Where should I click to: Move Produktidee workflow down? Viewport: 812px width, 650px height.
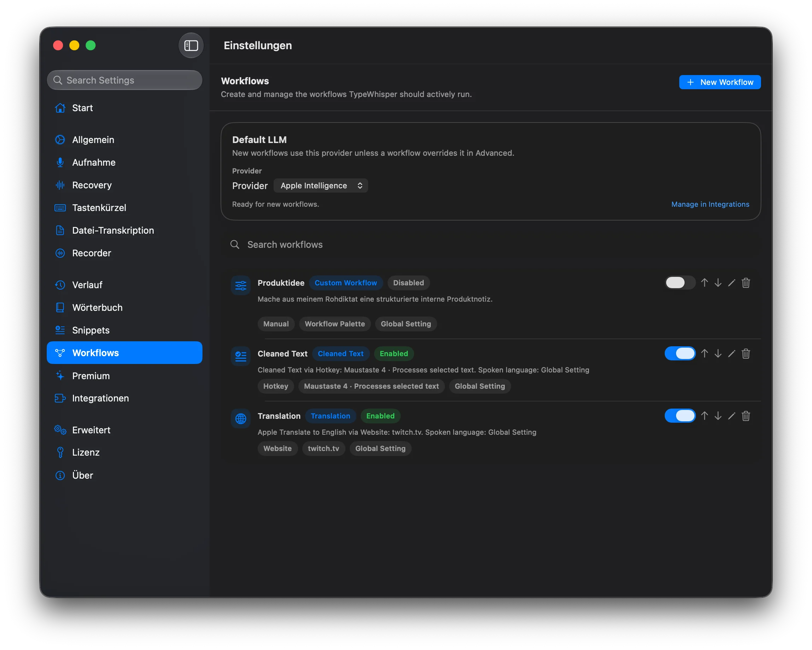click(x=718, y=283)
